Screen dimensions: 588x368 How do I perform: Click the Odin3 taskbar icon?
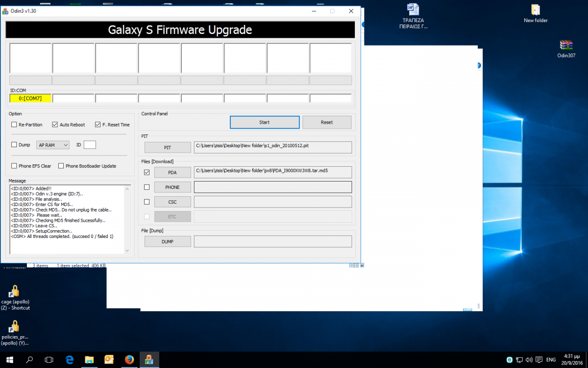click(x=149, y=360)
